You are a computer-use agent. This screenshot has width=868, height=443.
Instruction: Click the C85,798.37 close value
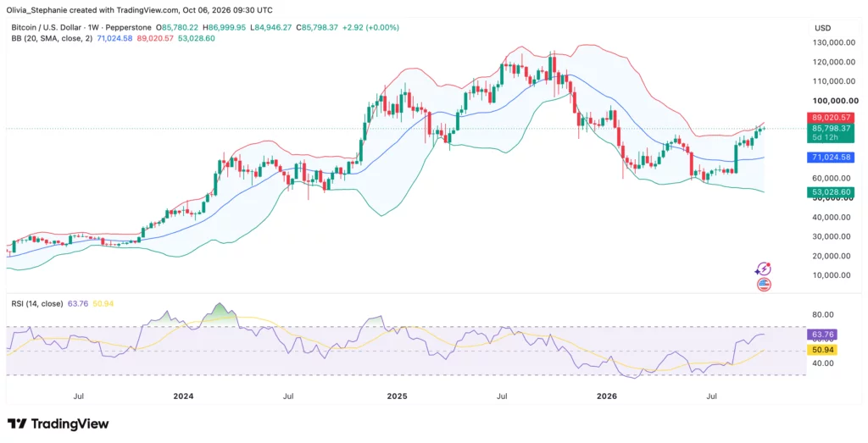318,27
